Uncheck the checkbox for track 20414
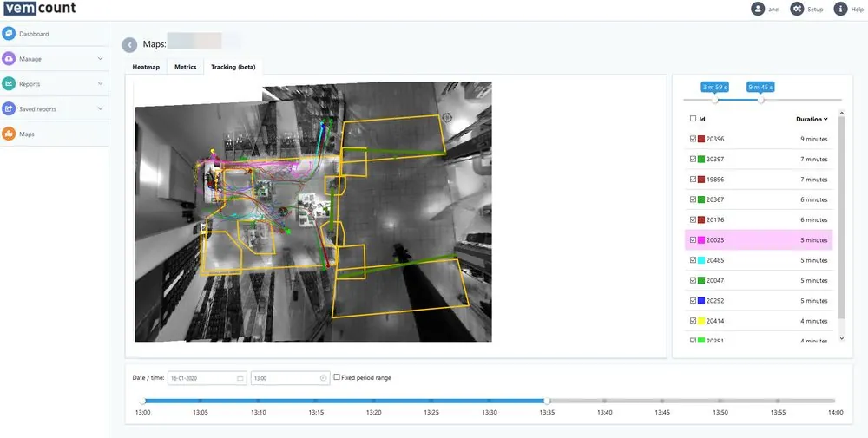The width and height of the screenshot is (868, 438). [693, 321]
